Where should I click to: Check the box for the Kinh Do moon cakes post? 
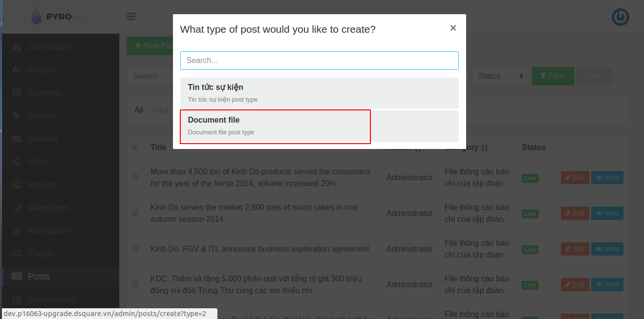point(135,213)
